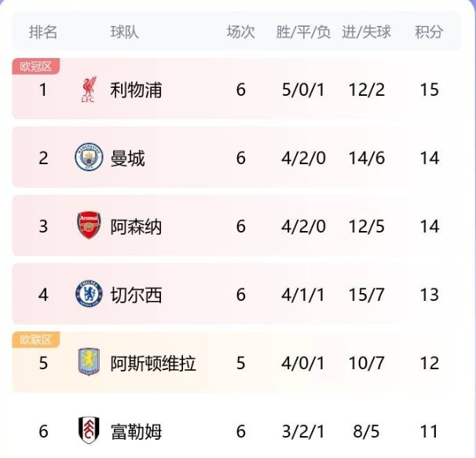The width and height of the screenshot is (476, 458).
Task: Open the 富勒姆 team entry
Action: point(136,431)
